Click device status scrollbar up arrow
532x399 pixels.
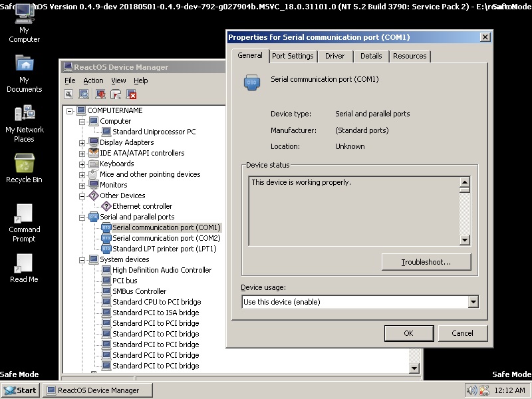point(464,182)
